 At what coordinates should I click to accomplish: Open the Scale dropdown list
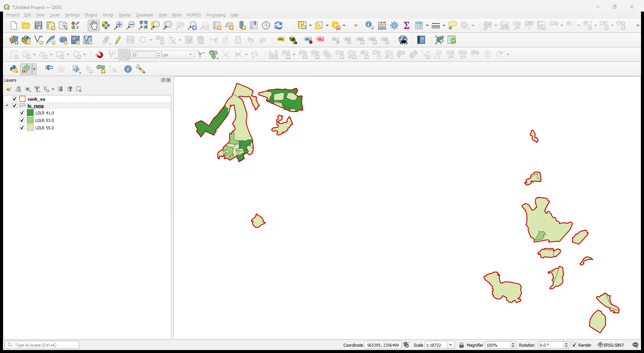point(451,345)
